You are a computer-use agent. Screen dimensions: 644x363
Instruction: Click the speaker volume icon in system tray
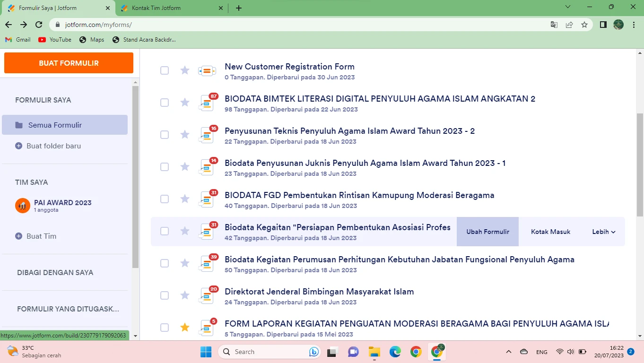[570, 352]
